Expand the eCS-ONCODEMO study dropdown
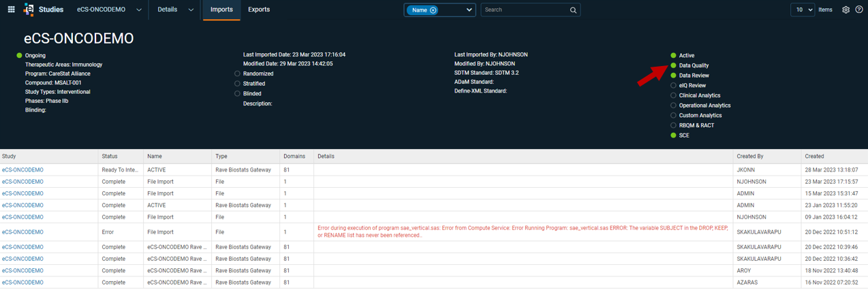 pyautogui.click(x=139, y=10)
